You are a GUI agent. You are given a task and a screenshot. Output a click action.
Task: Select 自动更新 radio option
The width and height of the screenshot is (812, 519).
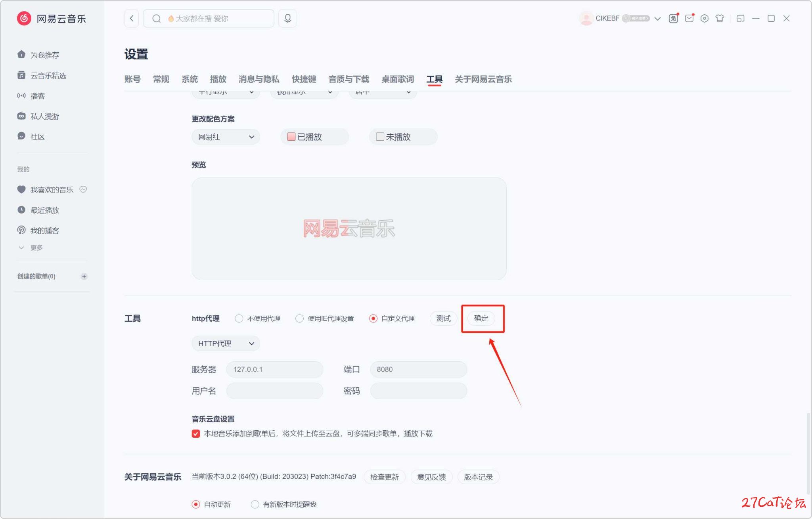196,504
